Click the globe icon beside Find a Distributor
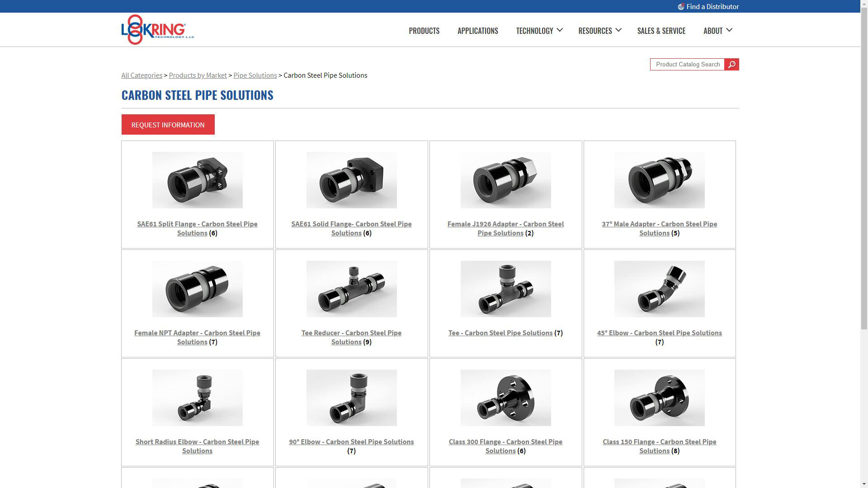 681,7
